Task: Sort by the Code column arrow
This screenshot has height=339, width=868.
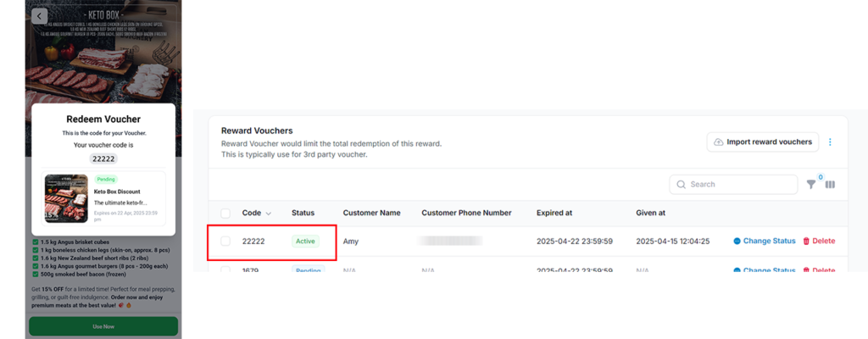Action: pos(269,214)
